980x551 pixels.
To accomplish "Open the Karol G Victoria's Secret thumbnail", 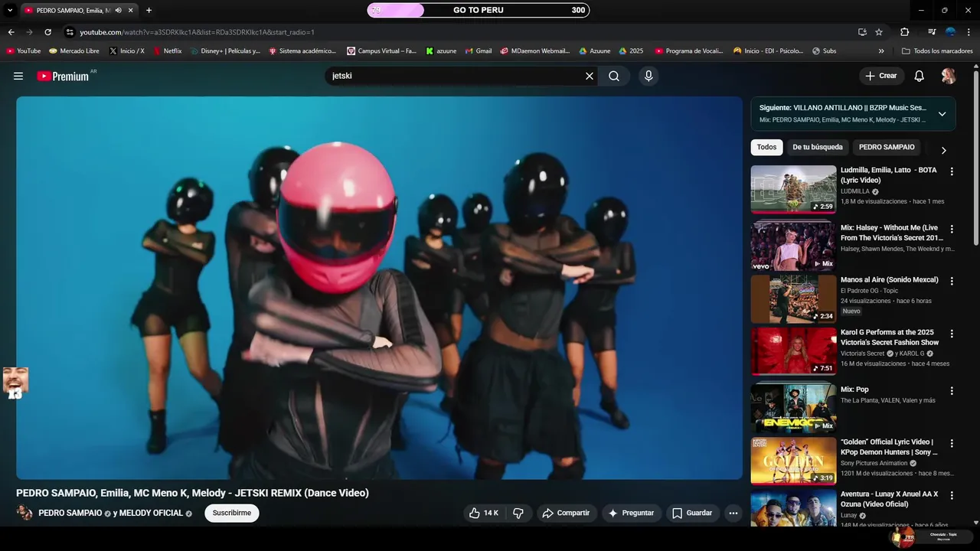I will click(x=793, y=351).
